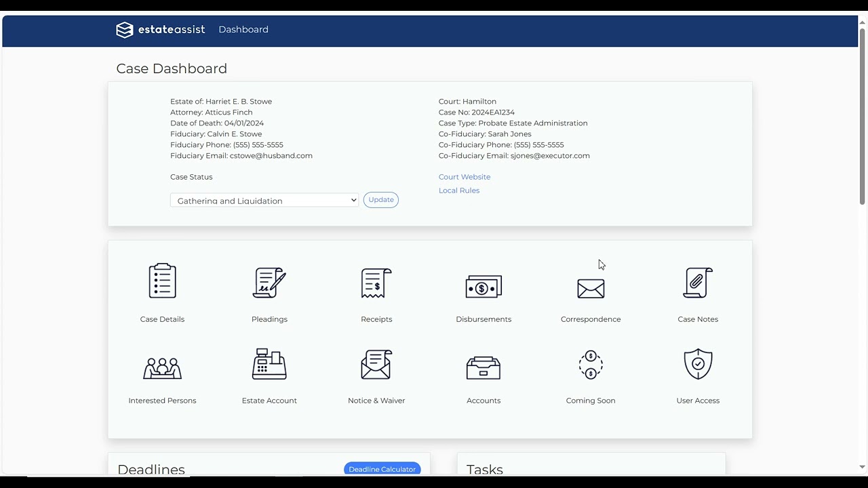Open the Case Notes paperclip icon
Screen dimensions: 868x488
[698, 283]
